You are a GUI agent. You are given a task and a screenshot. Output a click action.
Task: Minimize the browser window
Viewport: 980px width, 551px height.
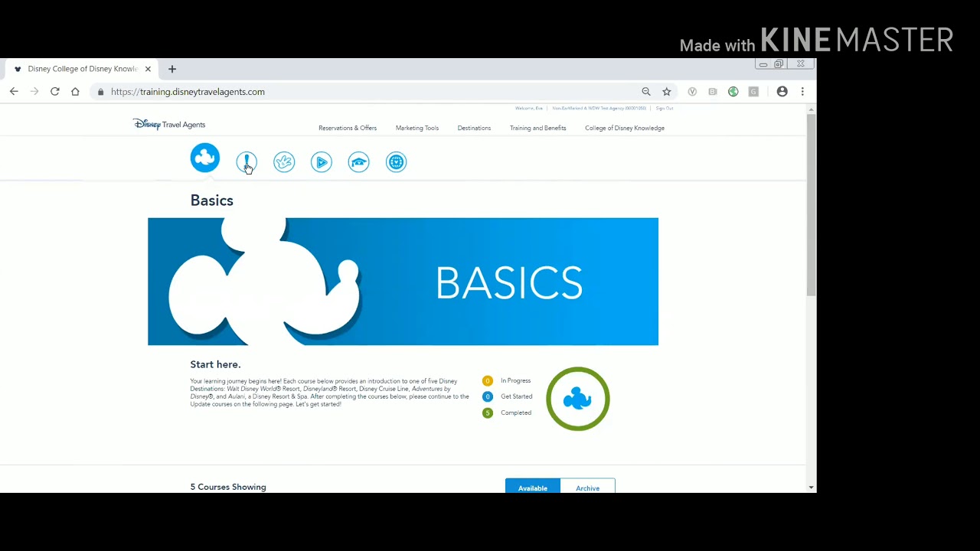[x=763, y=64]
